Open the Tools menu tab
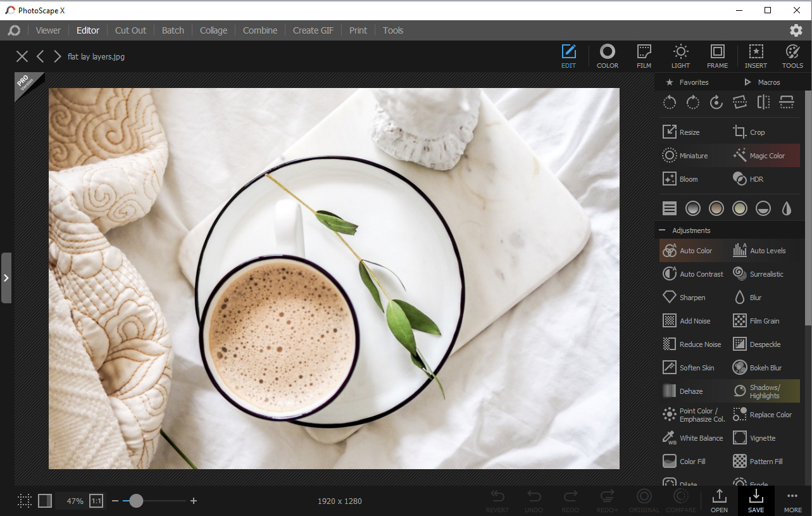Image resolution: width=812 pixels, height=516 pixels. point(393,30)
